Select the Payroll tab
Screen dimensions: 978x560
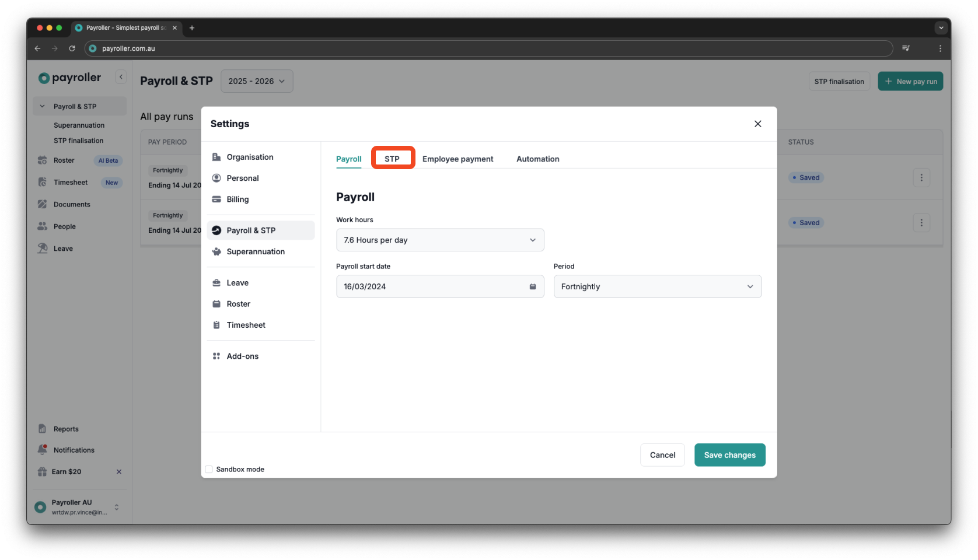click(x=348, y=159)
